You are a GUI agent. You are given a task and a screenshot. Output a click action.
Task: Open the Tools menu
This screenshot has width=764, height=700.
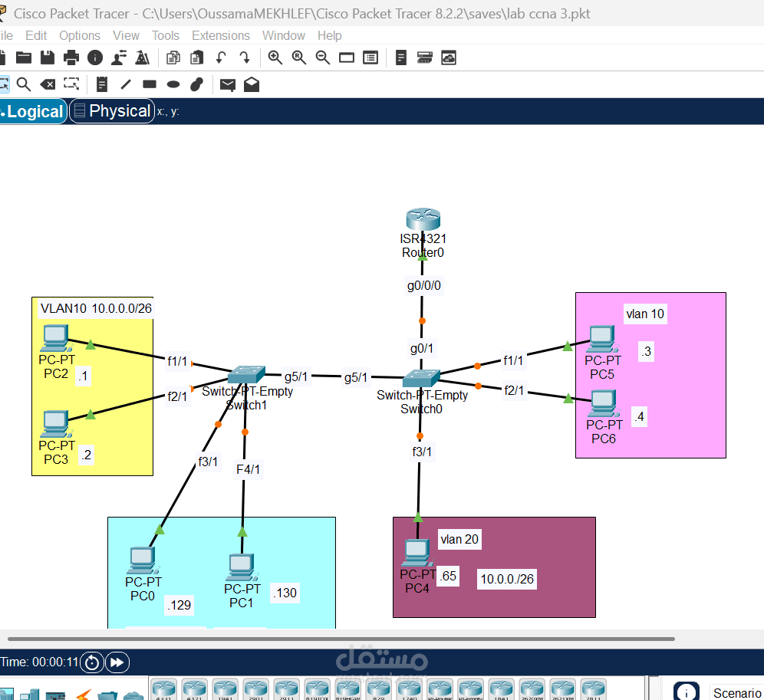tap(166, 35)
